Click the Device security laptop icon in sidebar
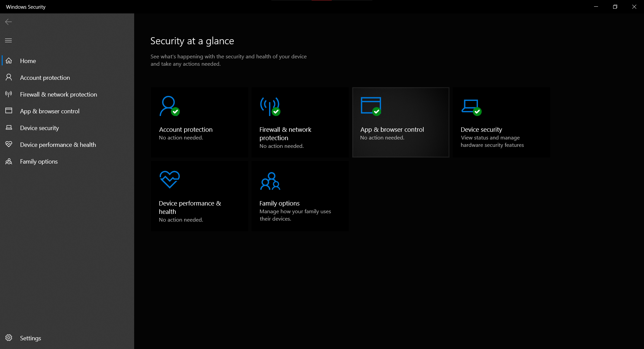644x349 pixels. click(9, 127)
